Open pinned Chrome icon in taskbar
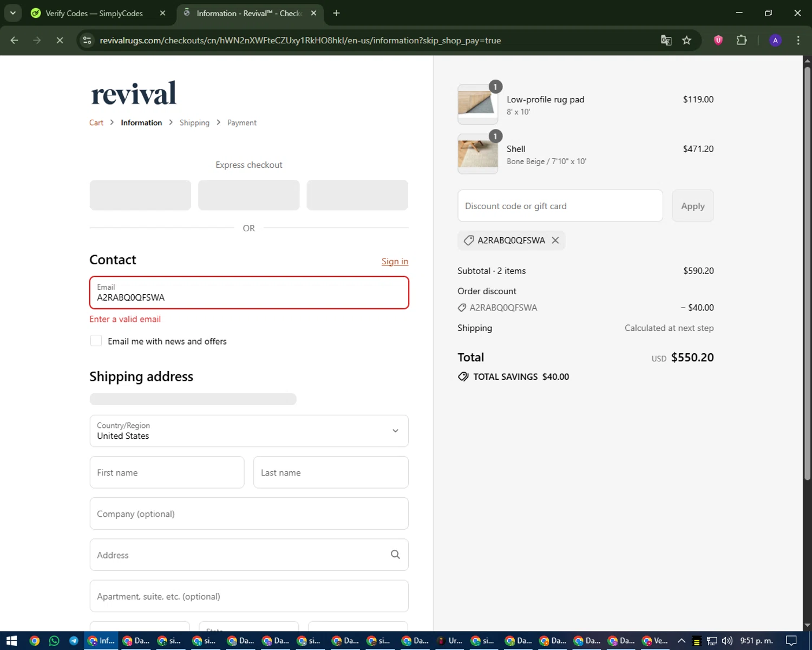The width and height of the screenshot is (812, 650). coord(35,641)
